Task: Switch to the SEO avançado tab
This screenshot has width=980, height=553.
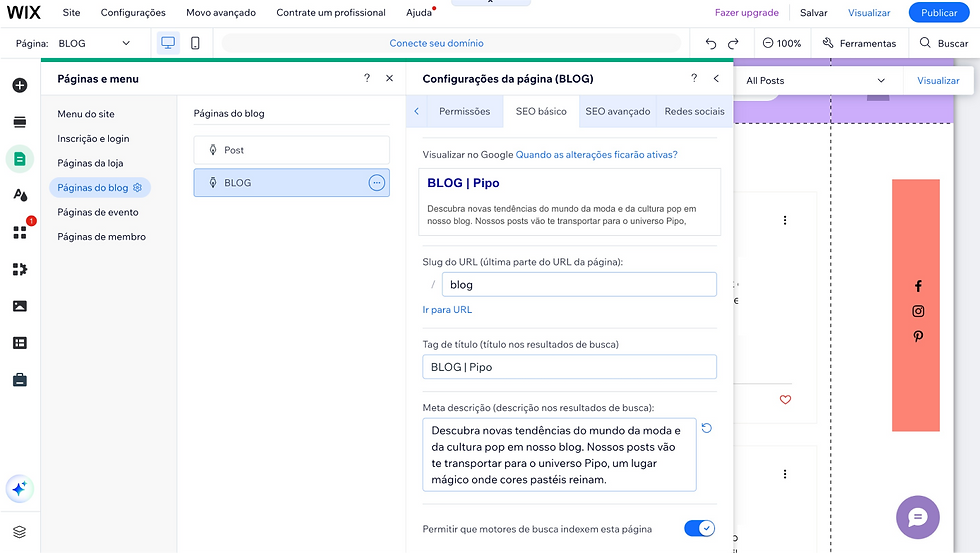Action: 618,111
